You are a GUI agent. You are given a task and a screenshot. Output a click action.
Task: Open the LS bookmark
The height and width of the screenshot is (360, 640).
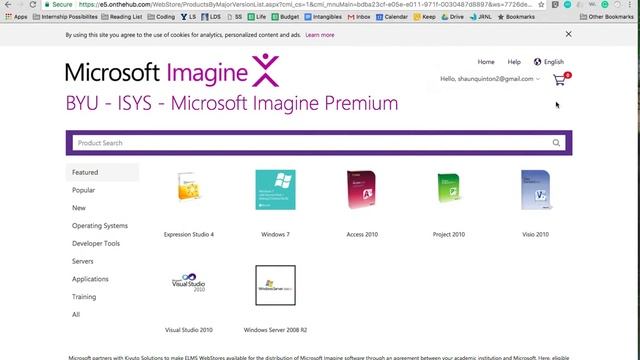[189, 17]
